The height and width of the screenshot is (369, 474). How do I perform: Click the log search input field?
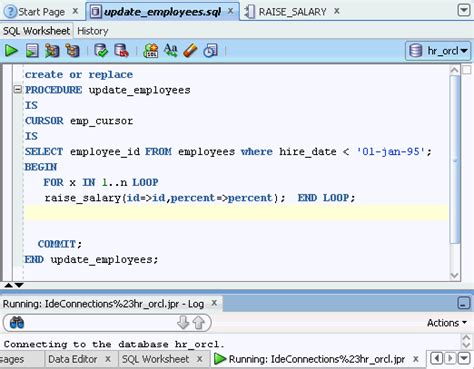100,323
